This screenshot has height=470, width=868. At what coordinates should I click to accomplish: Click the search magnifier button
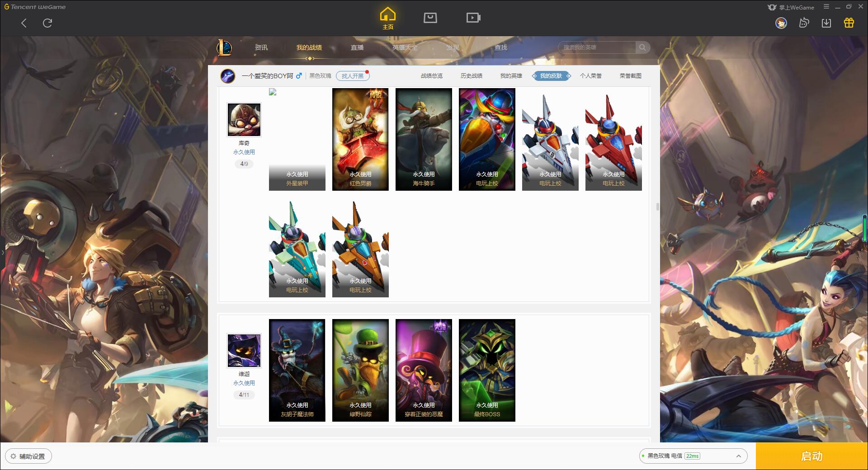(x=642, y=47)
